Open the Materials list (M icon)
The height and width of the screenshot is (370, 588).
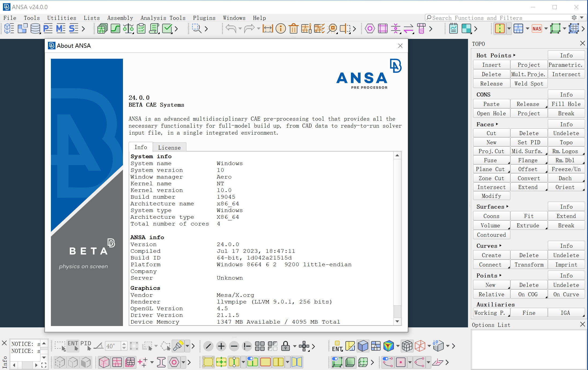coord(61,28)
